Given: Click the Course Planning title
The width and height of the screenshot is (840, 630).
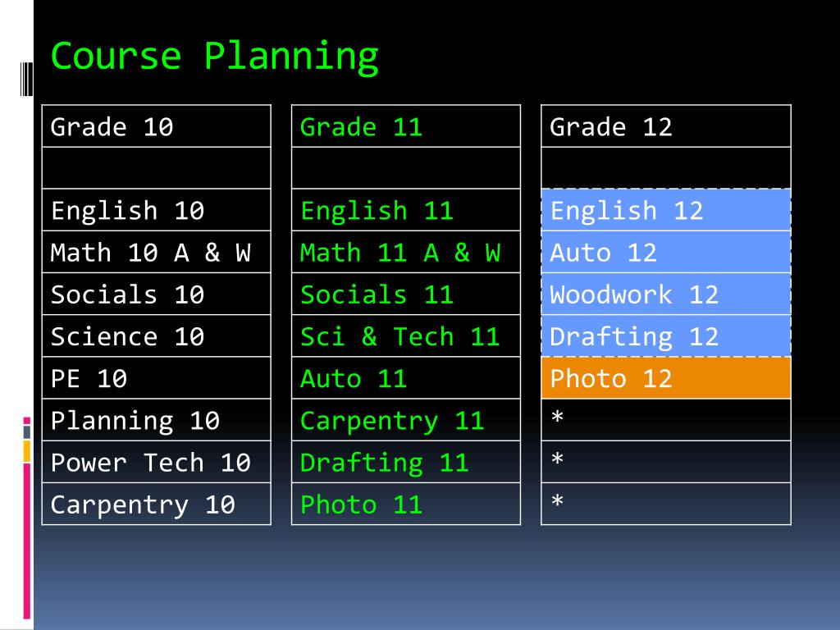Looking at the screenshot, I should [214, 57].
